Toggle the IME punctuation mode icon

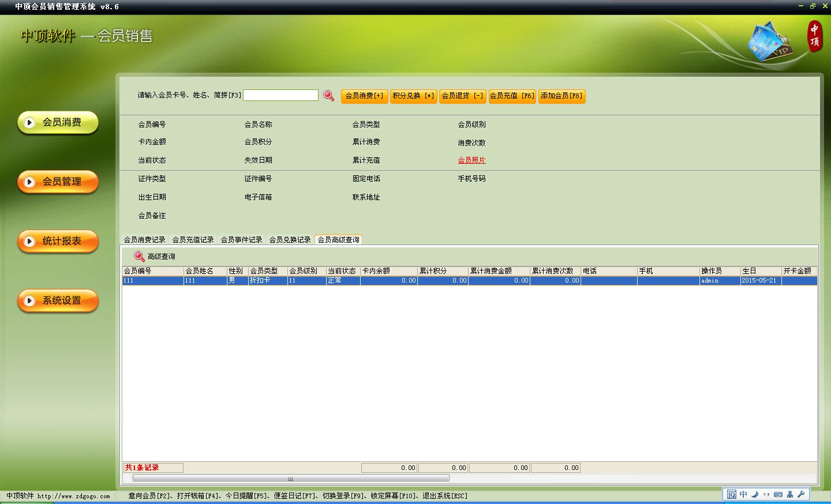(x=766, y=494)
